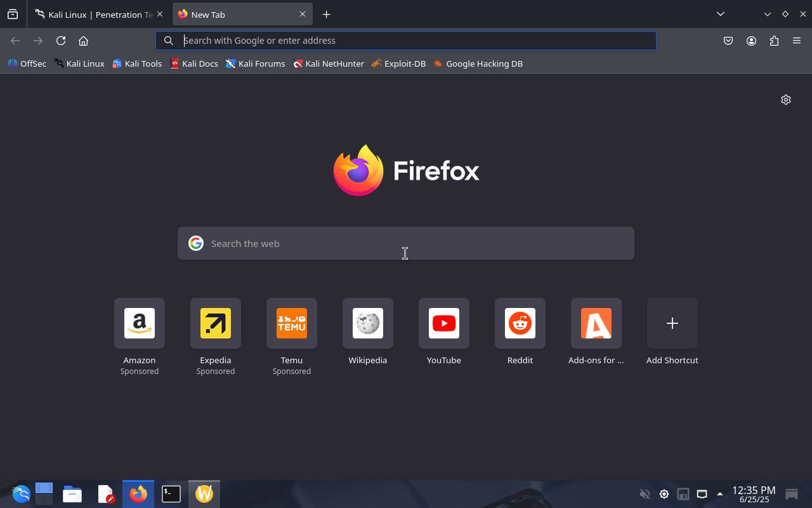The height and width of the screenshot is (508, 812).
Task: Open the file manager from the taskbar
Action: point(72,494)
